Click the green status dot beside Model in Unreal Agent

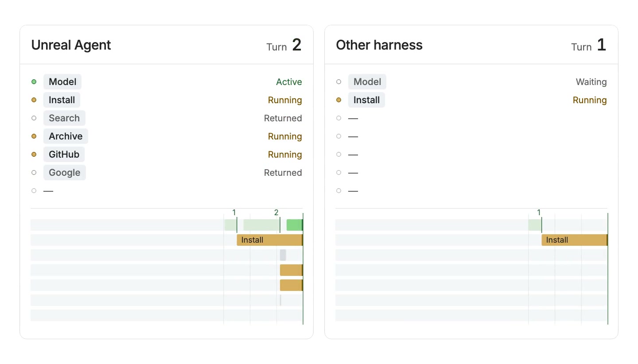click(x=34, y=82)
